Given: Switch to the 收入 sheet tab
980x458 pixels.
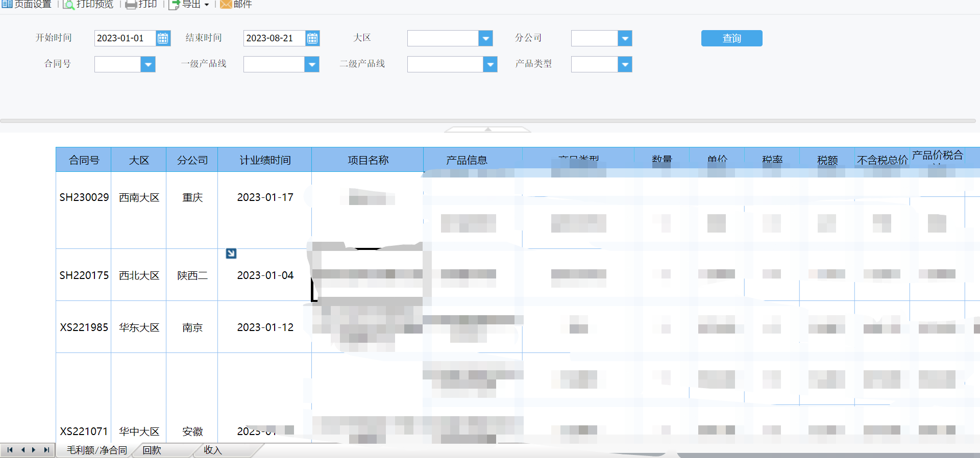Looking at the screenshot, I should click(x=213, y=450).
